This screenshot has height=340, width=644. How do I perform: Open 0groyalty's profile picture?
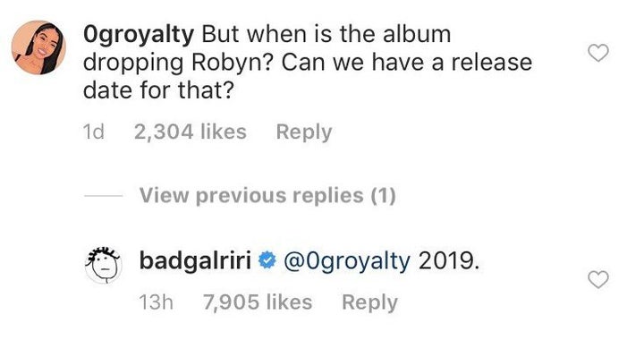tap(38, 47)
